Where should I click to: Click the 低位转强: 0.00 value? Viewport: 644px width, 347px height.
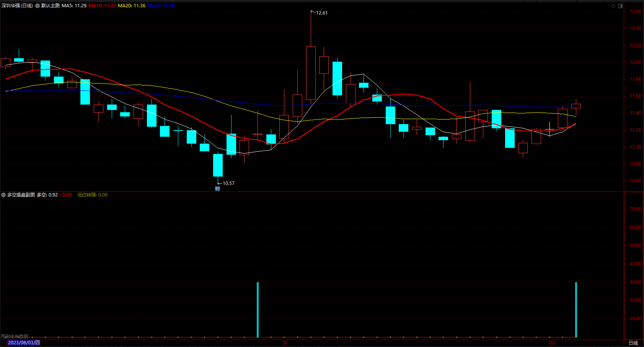click(x=93, y=195)
